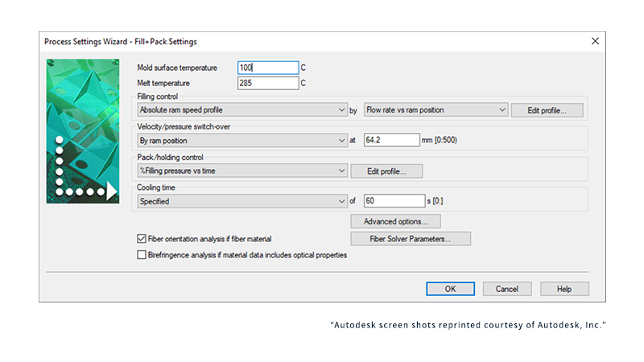Click the switch-over 64.2 mm field
The height and width of the screenshot is (362, 644).
point(392,140)
